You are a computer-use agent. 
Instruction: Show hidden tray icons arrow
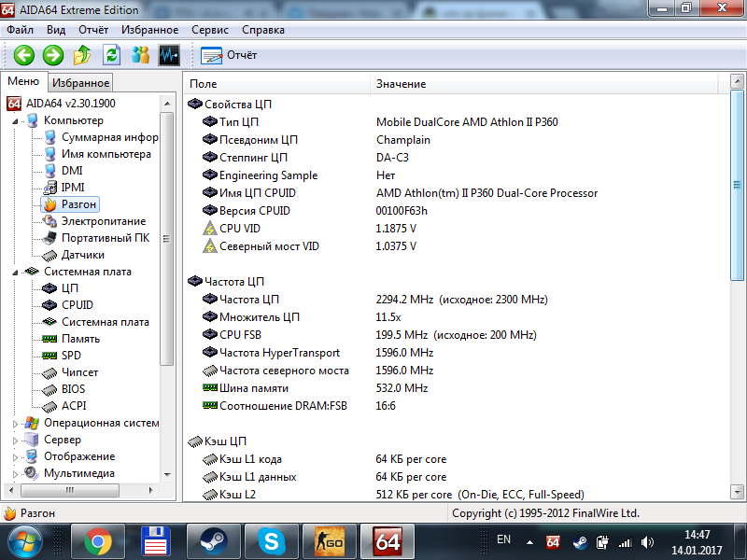[x=529, y=542]
